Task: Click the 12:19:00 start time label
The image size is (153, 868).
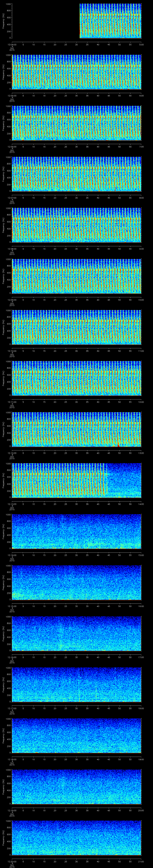Action: coord(12,810)
